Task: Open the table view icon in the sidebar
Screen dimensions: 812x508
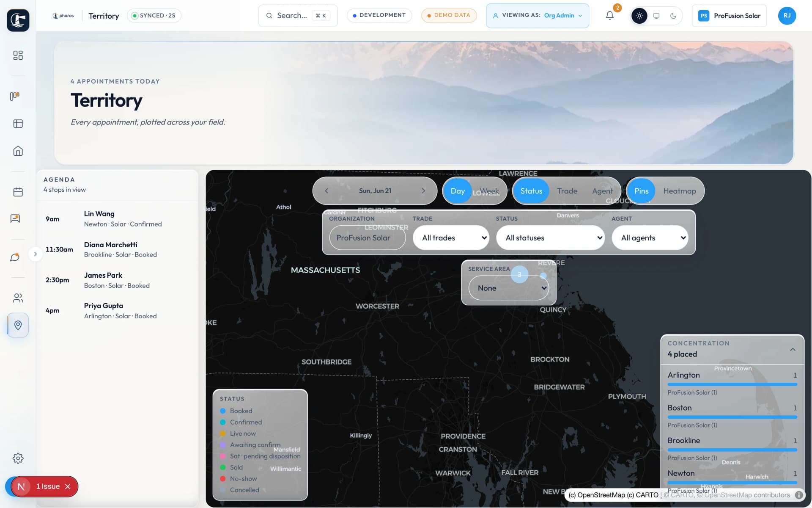Action: 18,124
